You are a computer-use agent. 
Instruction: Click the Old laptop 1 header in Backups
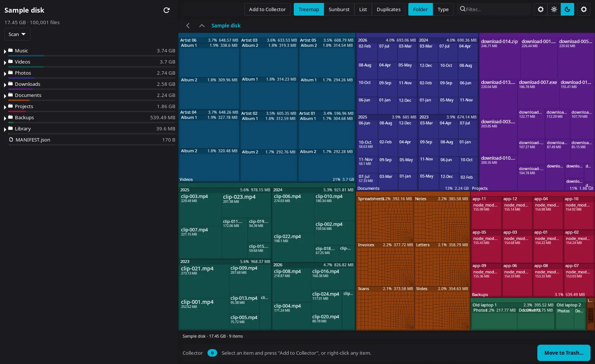point(513,305)
